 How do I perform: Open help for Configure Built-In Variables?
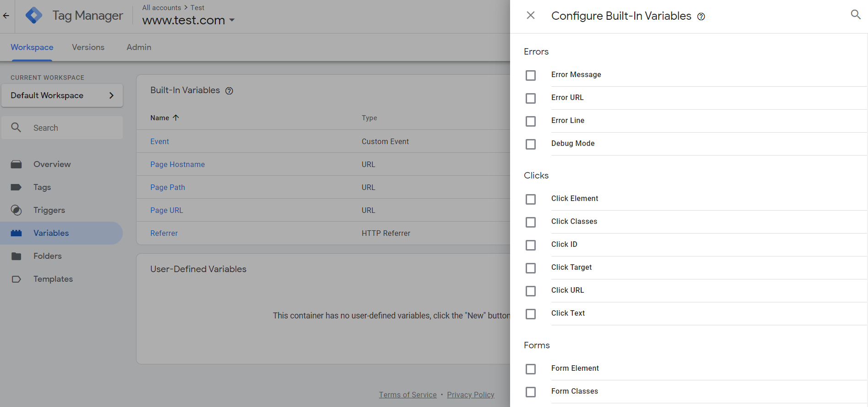[x=701, y=17]
